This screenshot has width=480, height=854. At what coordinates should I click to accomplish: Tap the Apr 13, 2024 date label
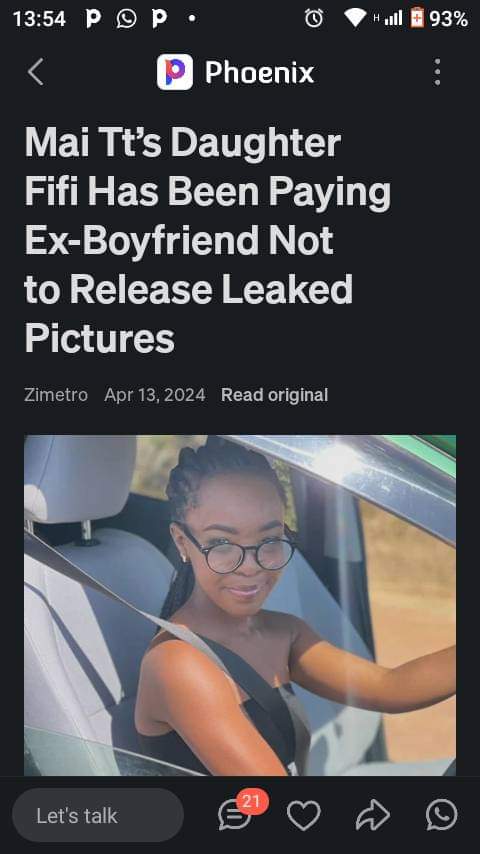point(155,395)
